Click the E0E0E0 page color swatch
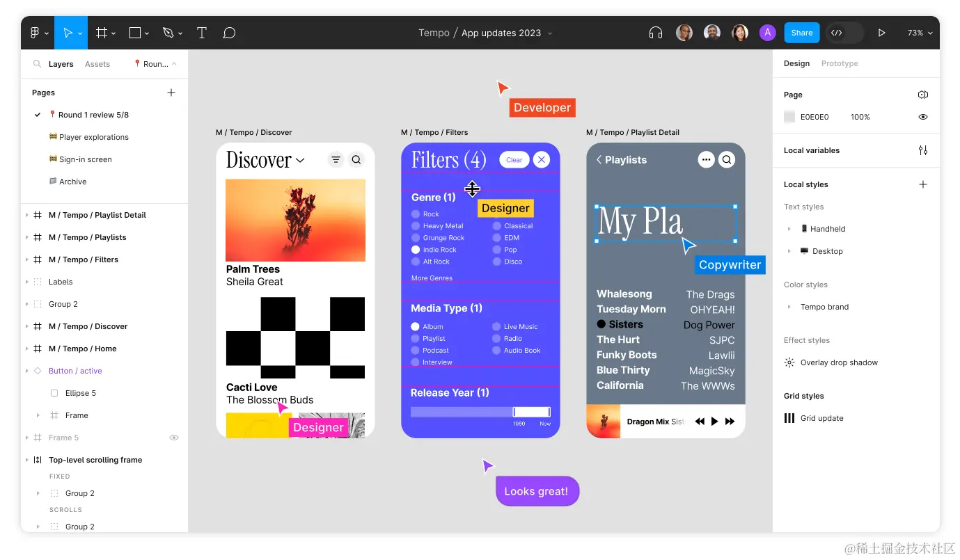 (x=789, y=117)
